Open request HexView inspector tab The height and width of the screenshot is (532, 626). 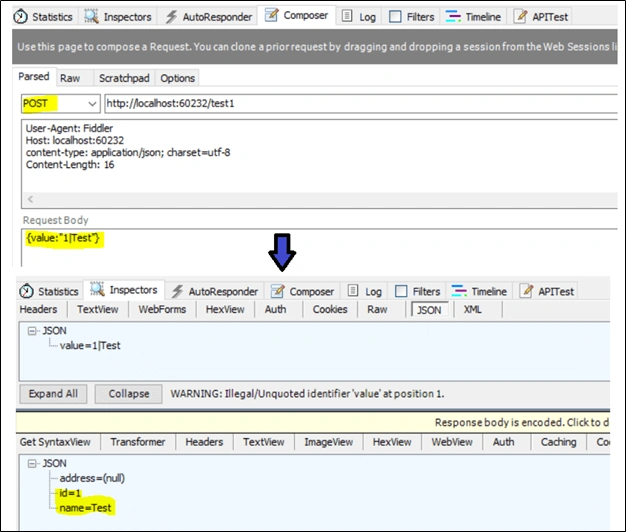point(225,309)
